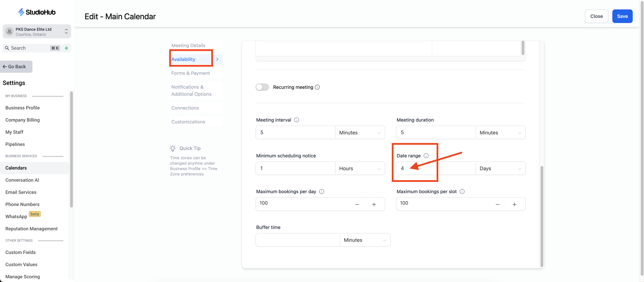Open Meeting interval Minutes unit dropdown
644x282 pixels.
click(x=360, y=133)
